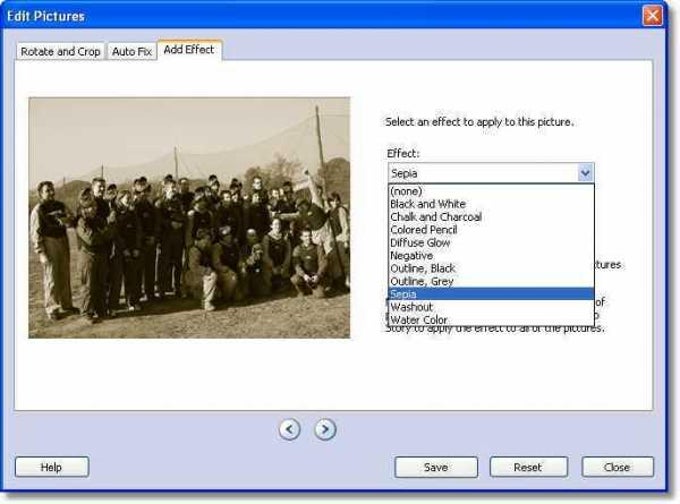The width and height of the screenshot is (680, 504).
Task: Switch to the Rotate and Crop tab
Action: [x=60, y=52]
